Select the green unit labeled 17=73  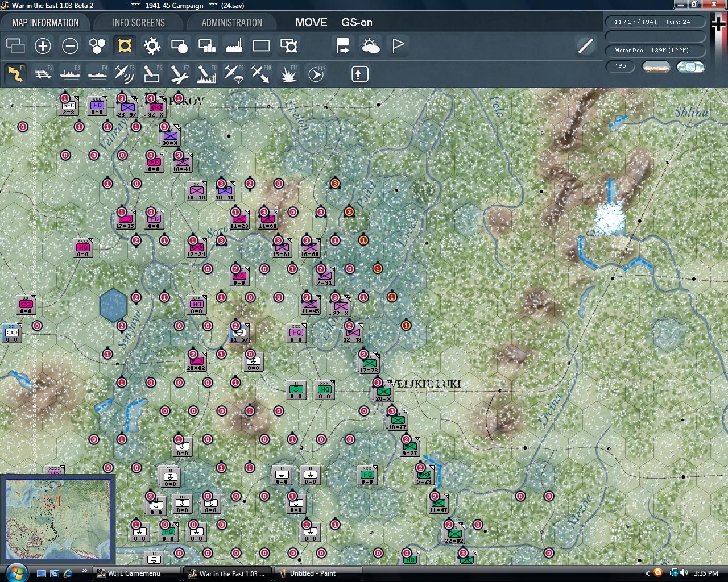pyautogui.click(x=369, y=364)
